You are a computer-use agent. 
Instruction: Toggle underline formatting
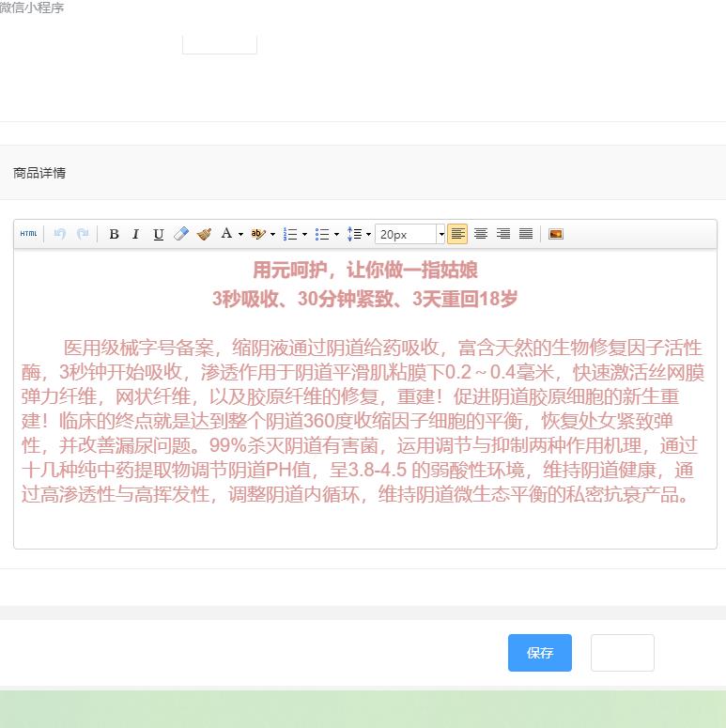(158, 234)
